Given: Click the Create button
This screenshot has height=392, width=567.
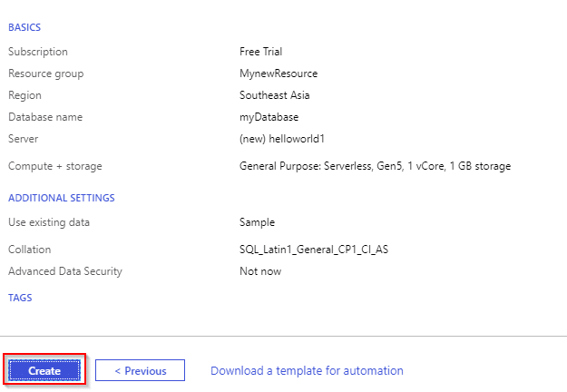Looking at the screenshot, I should [x=44, y=370].
